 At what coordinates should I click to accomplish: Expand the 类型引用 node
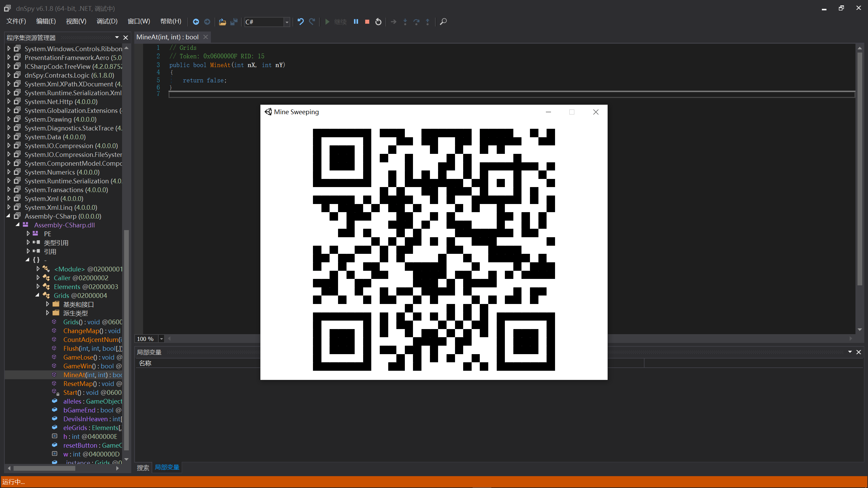(28, 242)
